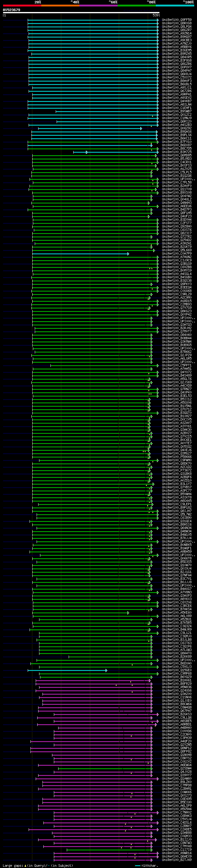The image size is (197, 868).
Task: Select the UniRef100_Q7MVT7 label
Action: pos(177,332)
